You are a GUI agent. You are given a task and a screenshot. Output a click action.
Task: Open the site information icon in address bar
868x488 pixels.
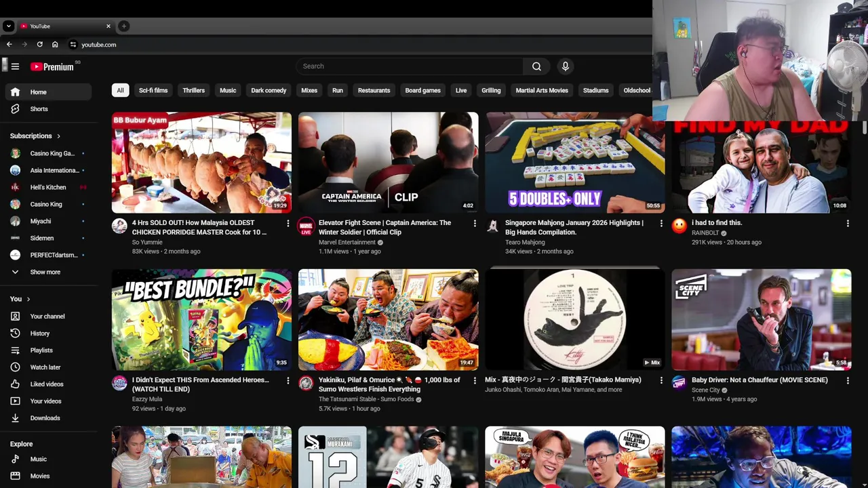[x=73, y=45]
